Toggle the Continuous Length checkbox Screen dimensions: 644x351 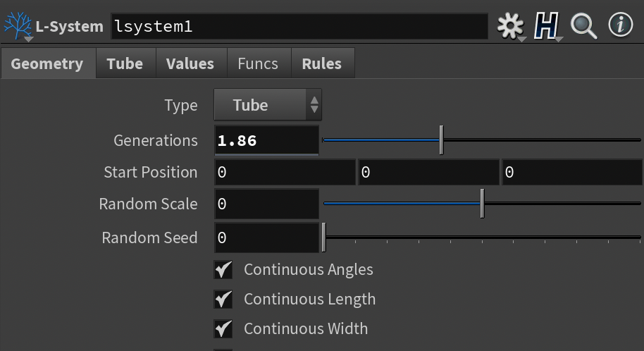(223, 300)
